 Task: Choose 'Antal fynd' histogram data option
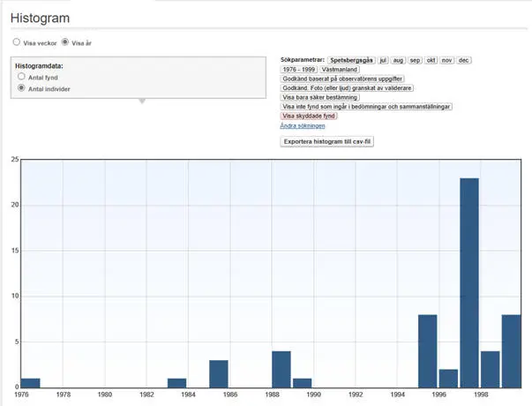pos(22,78)
